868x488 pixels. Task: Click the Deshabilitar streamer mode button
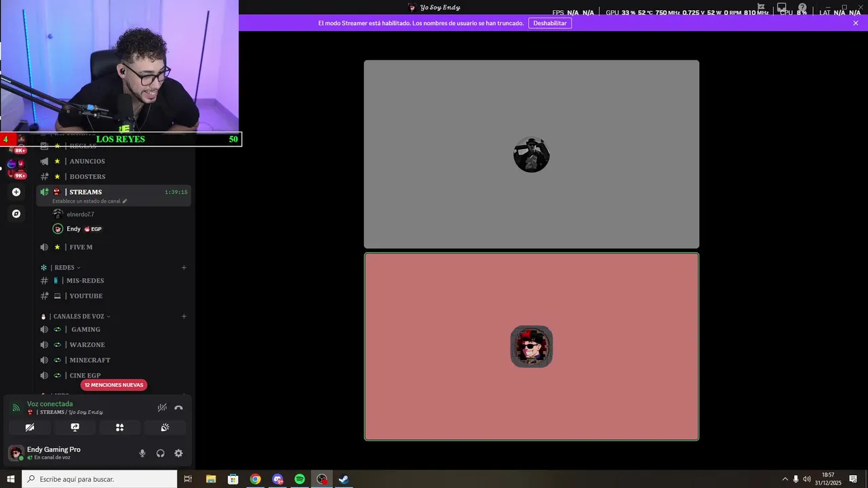tap(550, 23)
